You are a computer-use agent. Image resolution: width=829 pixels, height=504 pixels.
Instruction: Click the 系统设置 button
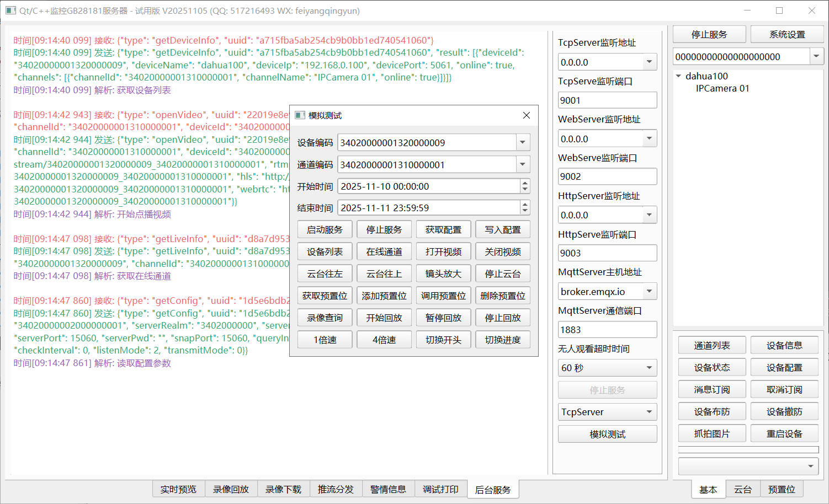click(x=787, y=34)
